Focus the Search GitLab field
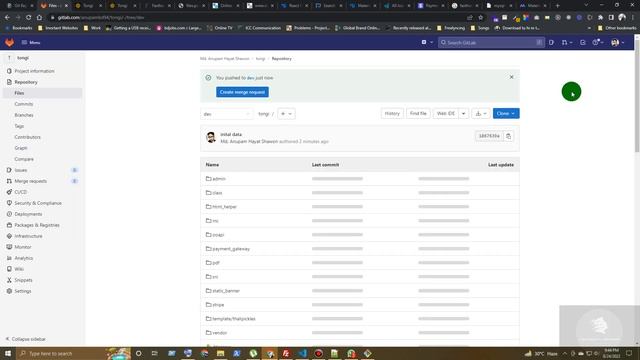Viewport: 640px width, 360px height. point(491,42)
